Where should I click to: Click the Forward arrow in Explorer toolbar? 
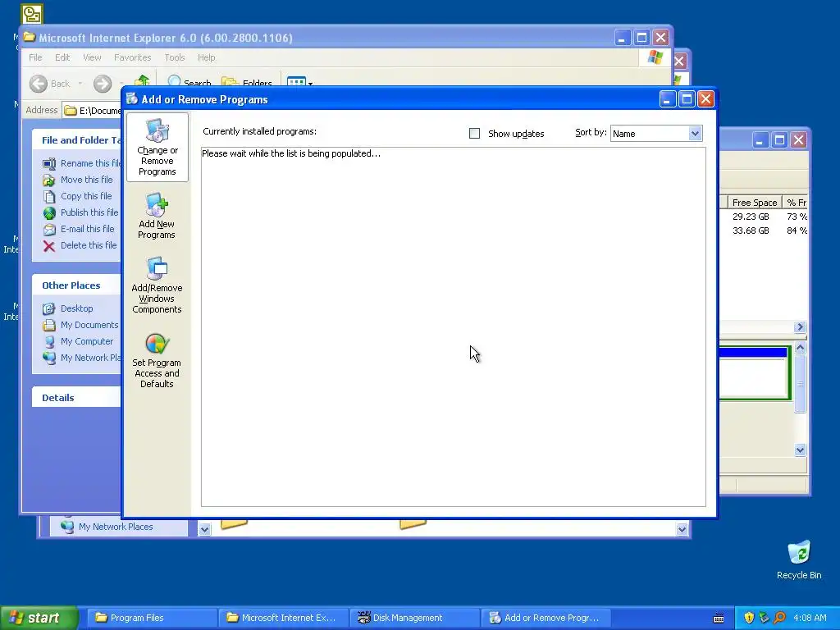(103, 84)
